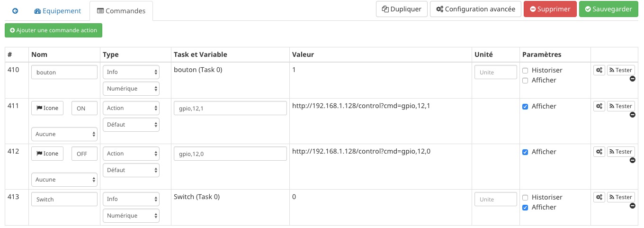
Task: Open gear settings for ON command
Action: click(599, 106)
